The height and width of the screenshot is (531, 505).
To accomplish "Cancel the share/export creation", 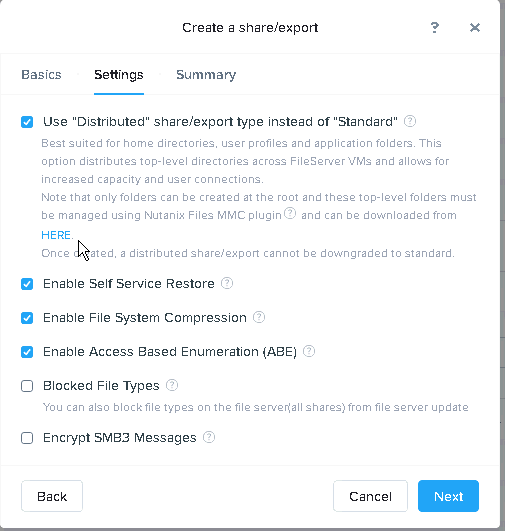I will 370,496.
